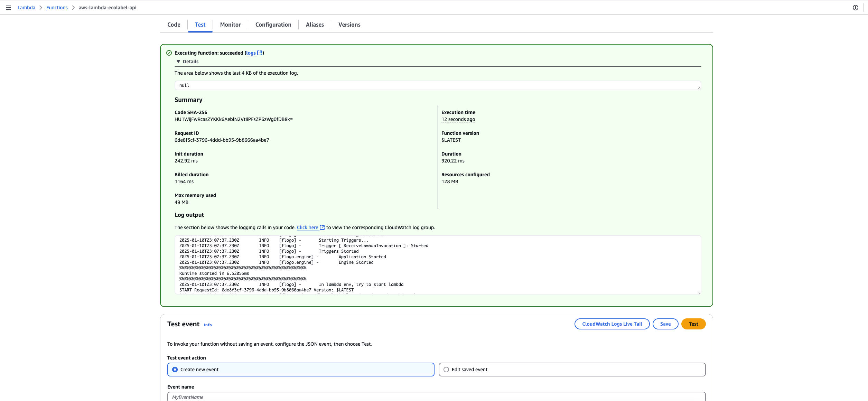868x401 pixels.
Task: Click the Engine Started log line
Action: [x=277, y=262]
